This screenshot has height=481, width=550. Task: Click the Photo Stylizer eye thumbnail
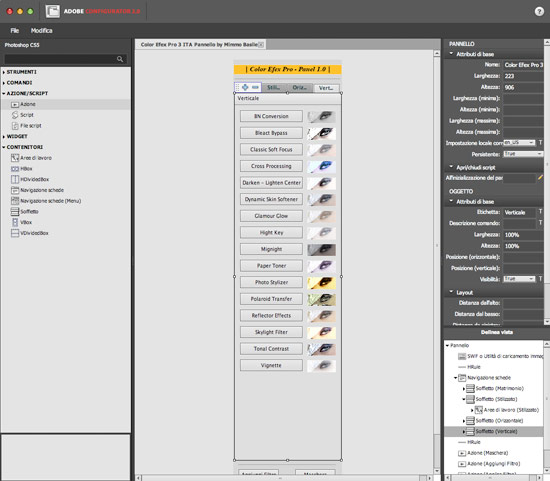(321, 282)
